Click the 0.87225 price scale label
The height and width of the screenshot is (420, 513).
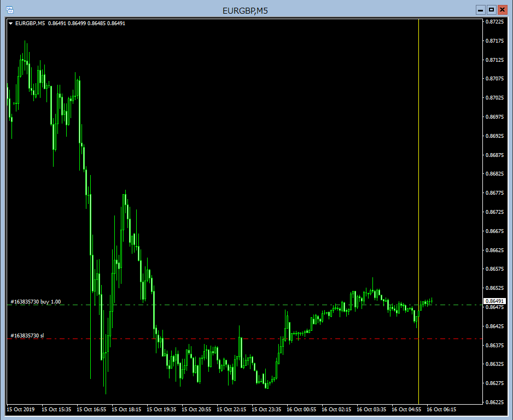[494, 21]
